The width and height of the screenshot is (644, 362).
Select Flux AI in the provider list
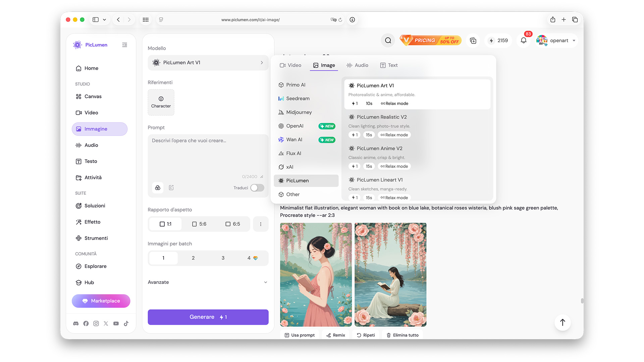[x=306, y=154]
